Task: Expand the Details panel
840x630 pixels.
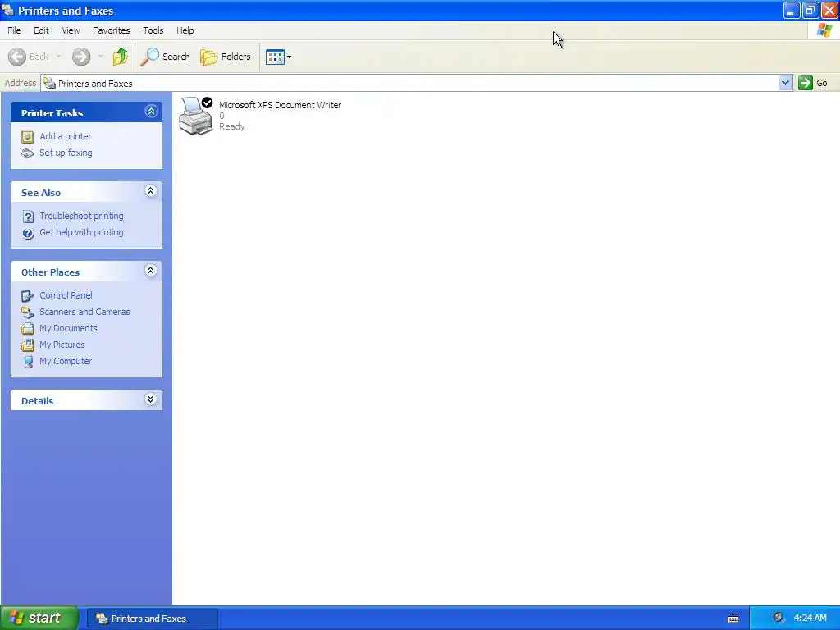Action: pos(151,399)
